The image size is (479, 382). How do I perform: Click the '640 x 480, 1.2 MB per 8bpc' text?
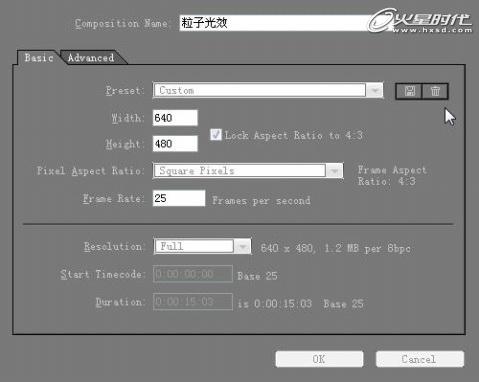coord(335,248)
